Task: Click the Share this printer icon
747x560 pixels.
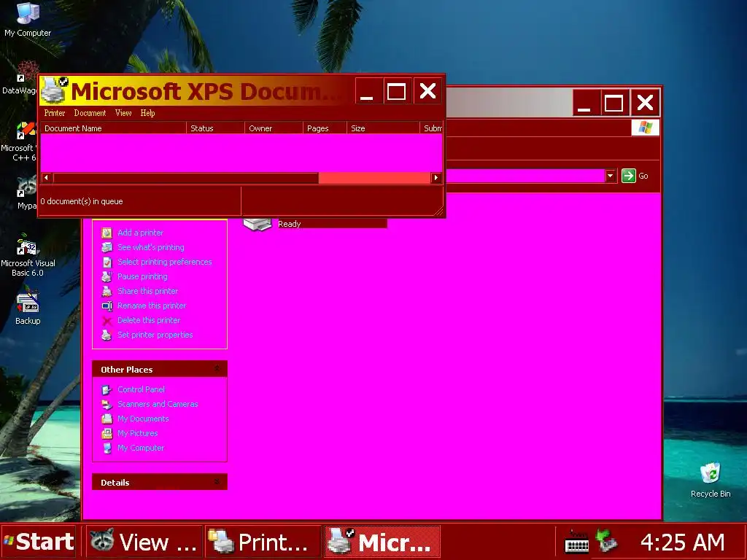Action: click(x=107, y=291)
